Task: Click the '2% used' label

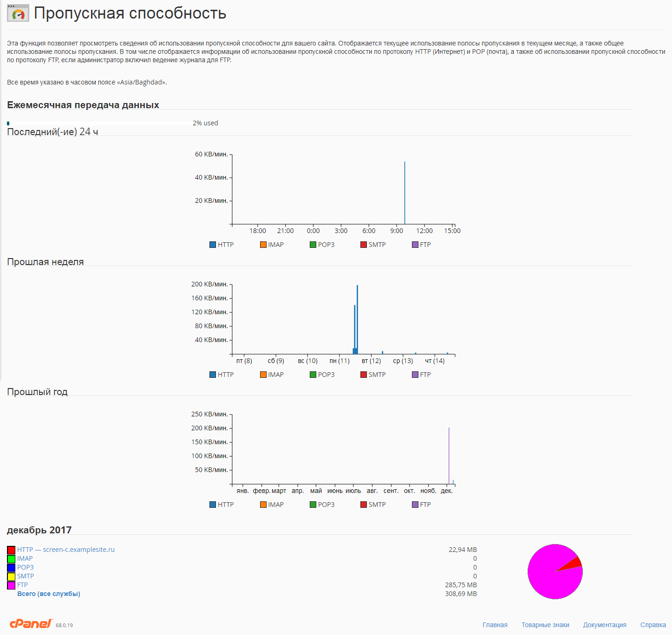Action: (205, 123)
